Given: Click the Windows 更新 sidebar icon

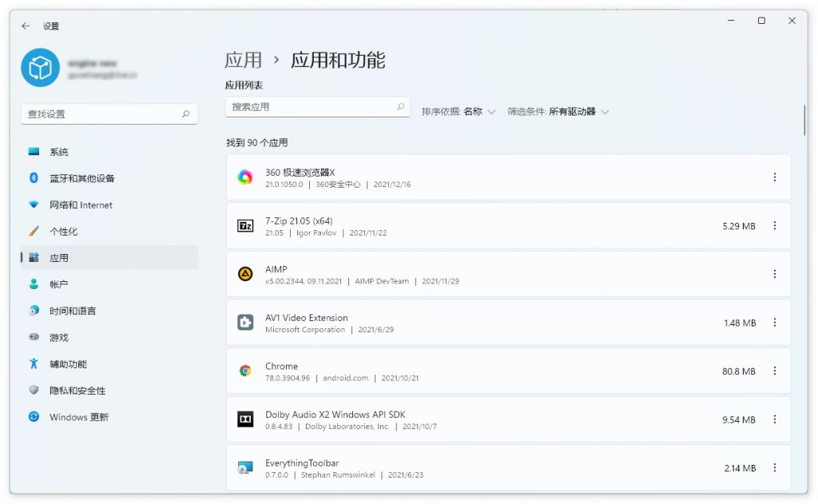Looking at the screenshot, I should tap(32, 417).
